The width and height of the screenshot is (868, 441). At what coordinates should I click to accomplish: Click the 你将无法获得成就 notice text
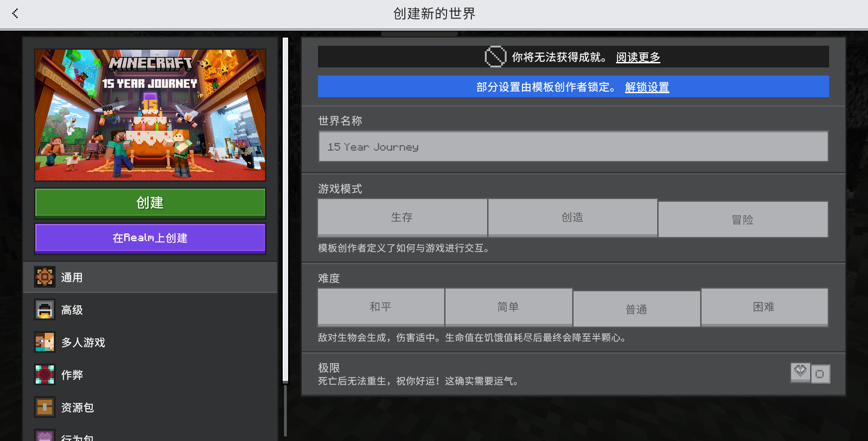[x=559, y=57]
